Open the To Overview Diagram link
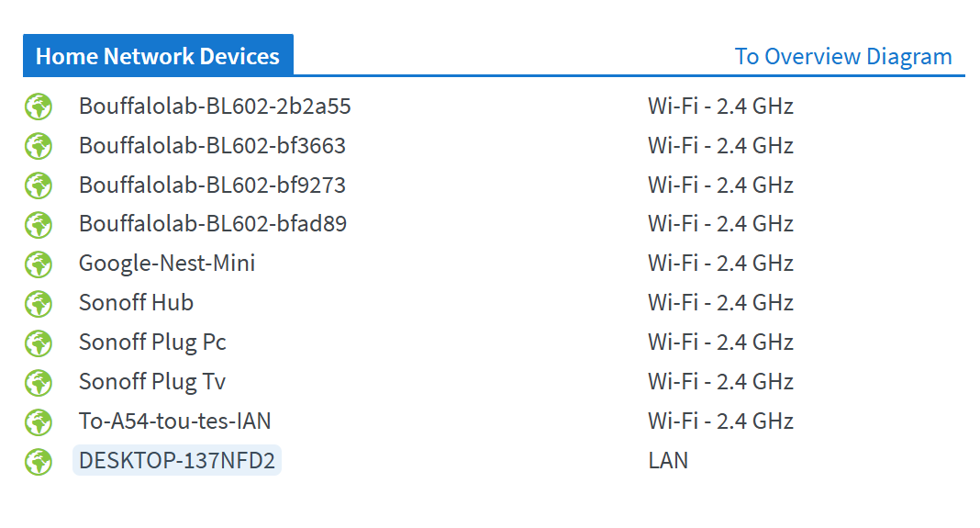Screen dimensions: 980x528 click(x=843, y=56)
